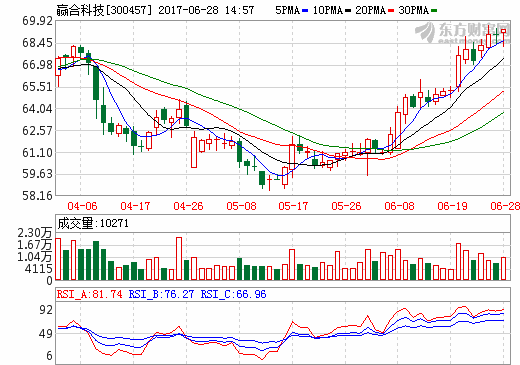This screenshot has height=365, width=520.
Task: Click RSI axis label 6
Action: click(x=49, y=356)
